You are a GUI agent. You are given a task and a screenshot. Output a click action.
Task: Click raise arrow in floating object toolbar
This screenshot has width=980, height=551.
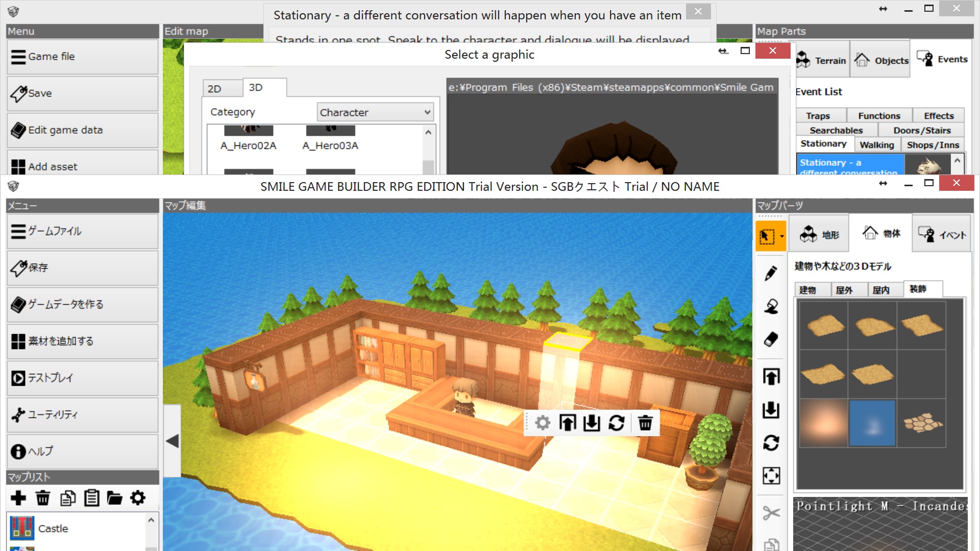coord(568,423)
